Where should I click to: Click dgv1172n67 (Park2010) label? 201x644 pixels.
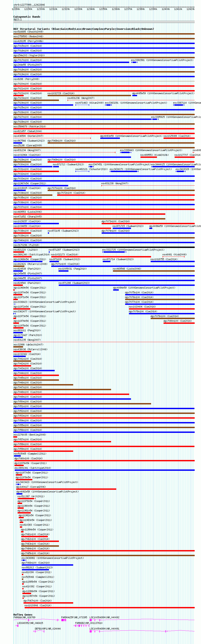[28, 335]
